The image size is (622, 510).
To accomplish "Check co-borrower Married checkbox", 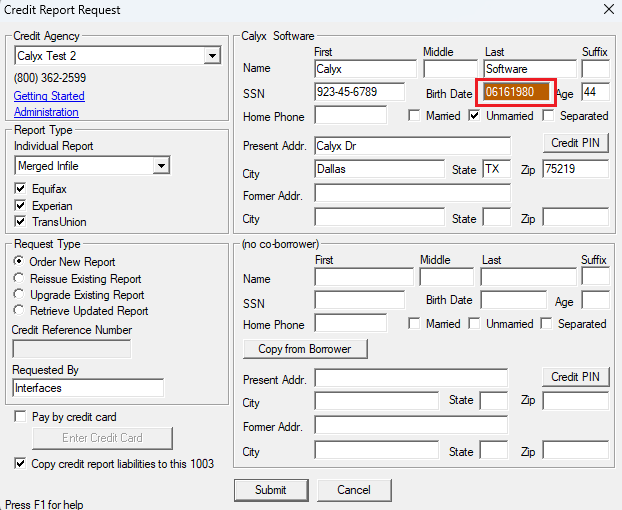I will [x=414, y=323].
